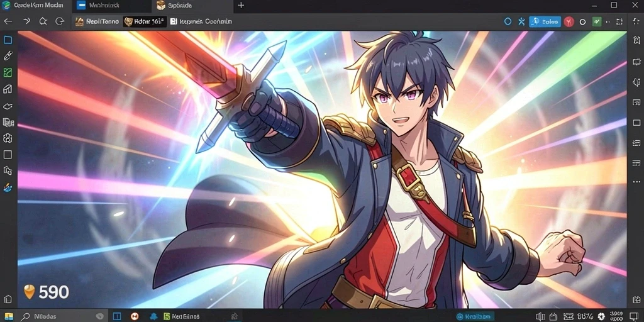Screen dimensions: 644x322
Task: Select the green map icon in left sidebar
Action: coord(8,73)
